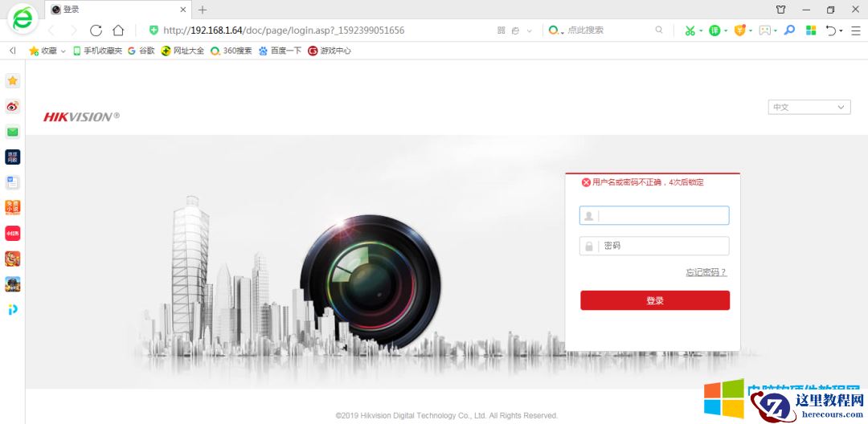Open the QR code icon in address bar
Screen dimensions: 868x424
[501, 31]
